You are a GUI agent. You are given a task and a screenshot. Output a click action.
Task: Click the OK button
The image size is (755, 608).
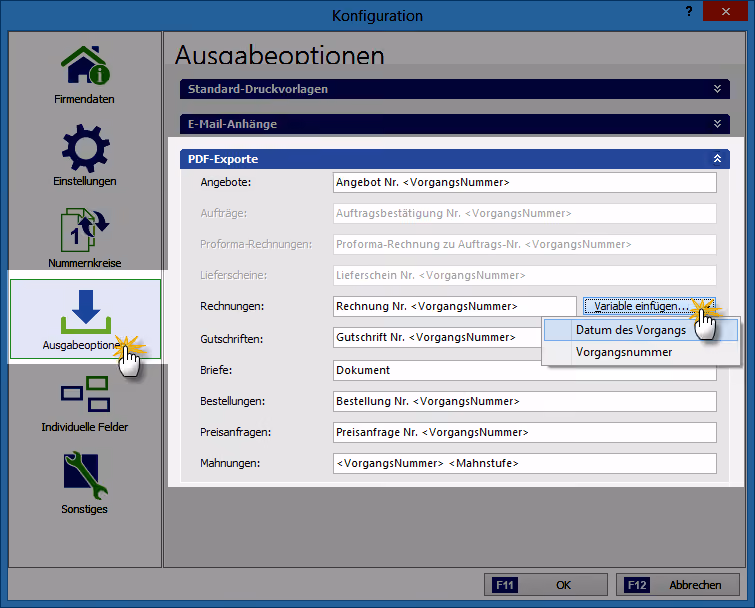pos(546,585)
